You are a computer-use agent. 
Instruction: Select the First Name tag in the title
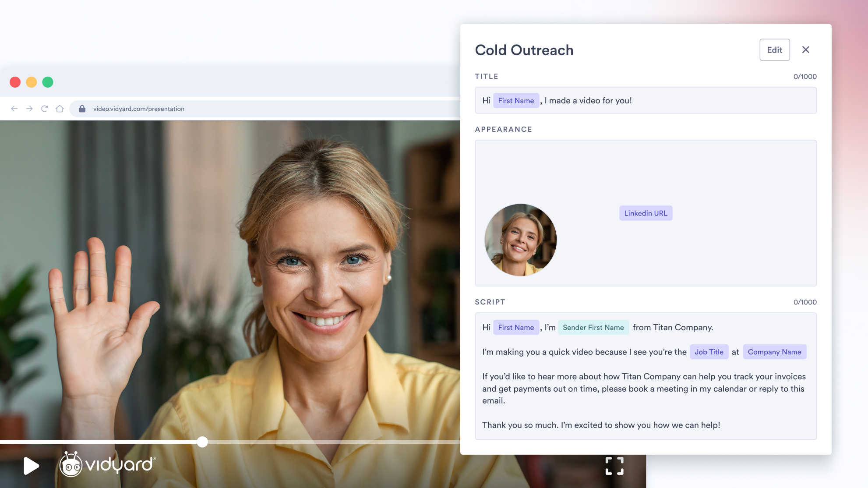click(x=516, y=100)
